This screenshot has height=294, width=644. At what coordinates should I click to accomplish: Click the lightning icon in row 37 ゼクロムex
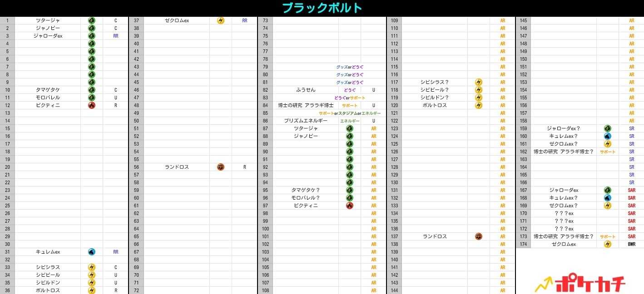tap(221, 20)
